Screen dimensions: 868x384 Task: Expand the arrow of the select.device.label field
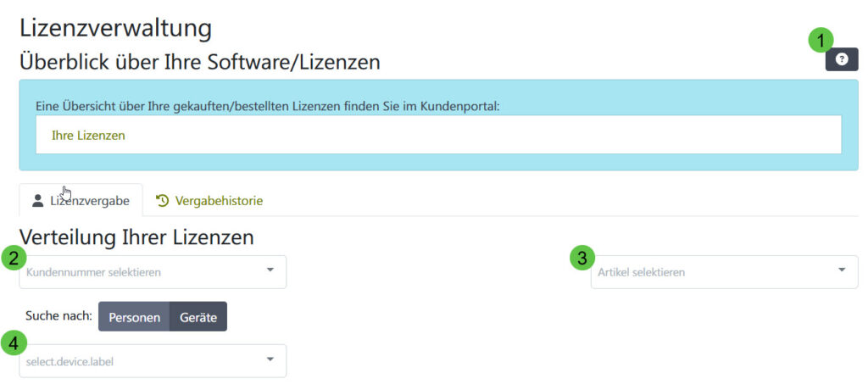tap(270, 359)
